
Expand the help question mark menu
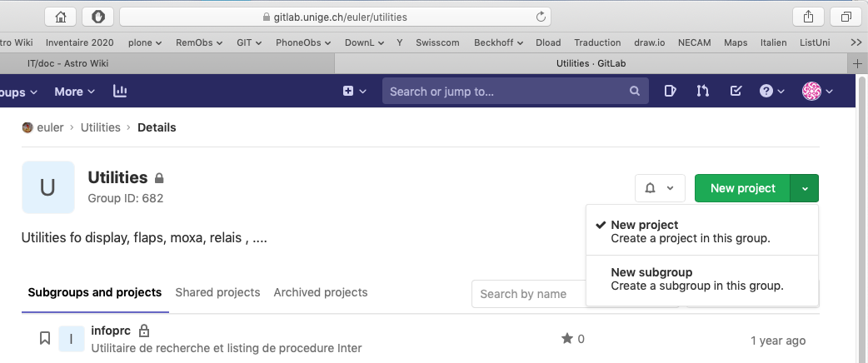click(772, 92)
